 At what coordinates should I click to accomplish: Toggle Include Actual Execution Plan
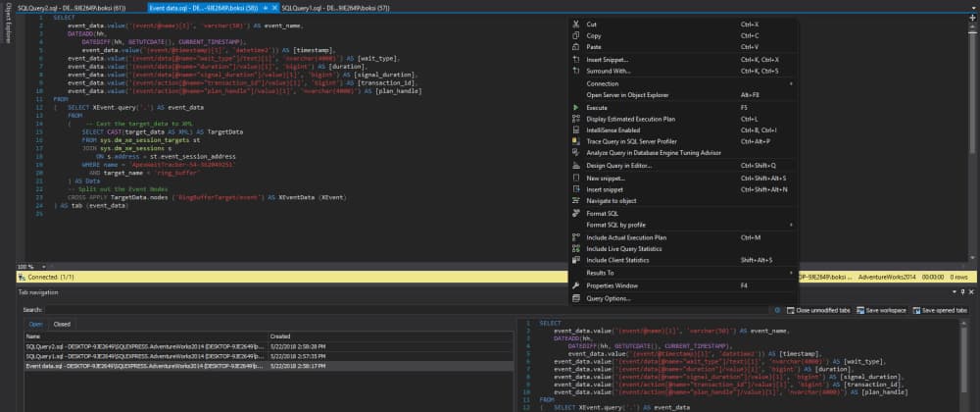tap(683, 237)
